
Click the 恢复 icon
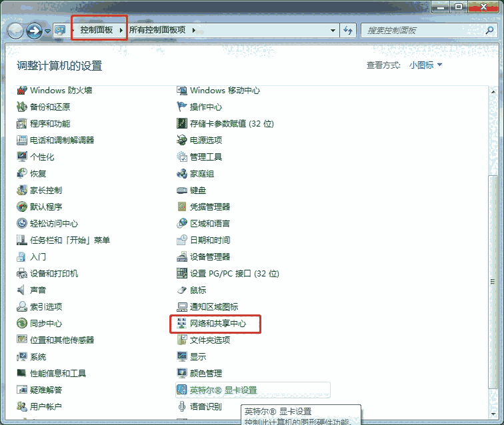click(21, 173)
